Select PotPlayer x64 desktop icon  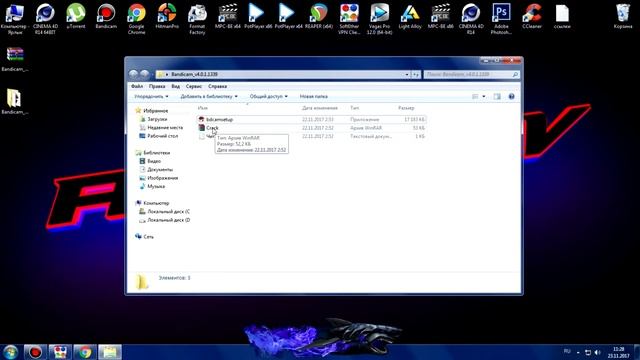pos(289,16)
